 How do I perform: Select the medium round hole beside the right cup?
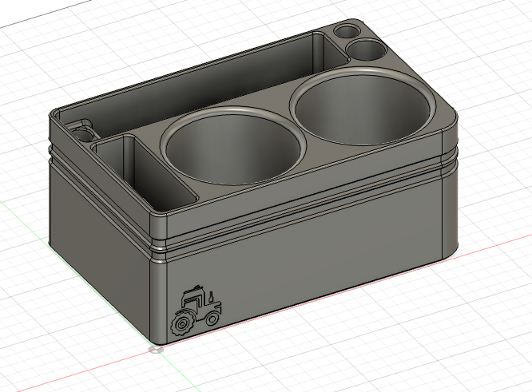pyautogui.click(x=367, y=49)
